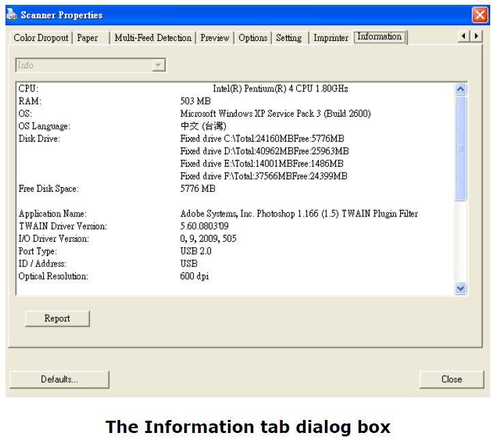Click the "Optical Resolution:" label
This screenshot has height=448, width=497.
[x=53, y=277]
